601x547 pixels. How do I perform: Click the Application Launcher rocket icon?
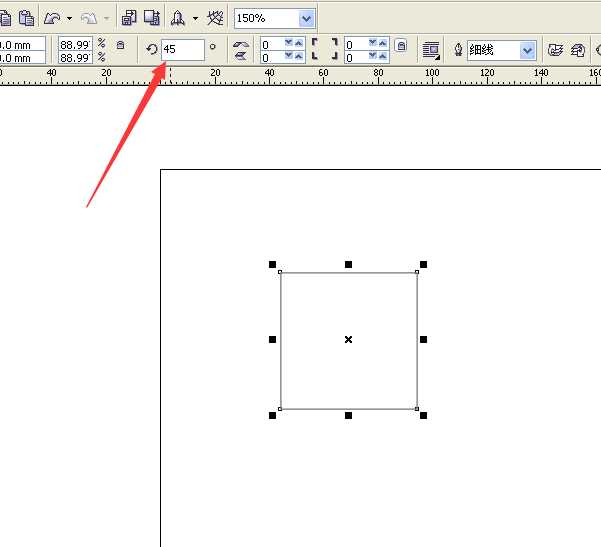[x=178, y=17]
